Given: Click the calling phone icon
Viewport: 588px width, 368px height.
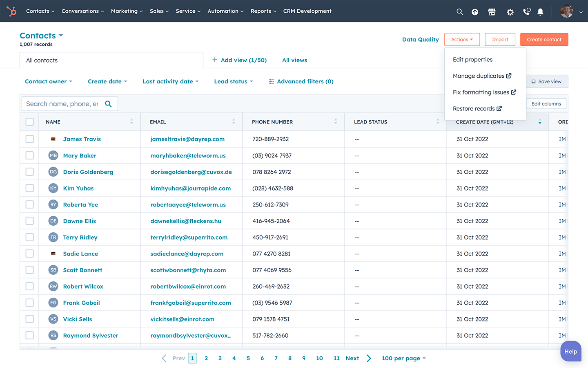Looking at the screenshot, I should point(527,12).
